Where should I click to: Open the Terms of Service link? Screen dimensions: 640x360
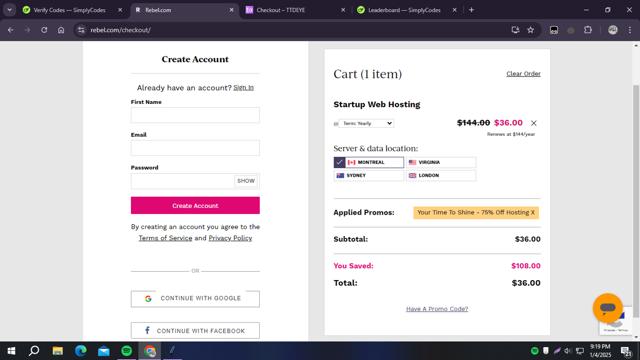point(165,238)
